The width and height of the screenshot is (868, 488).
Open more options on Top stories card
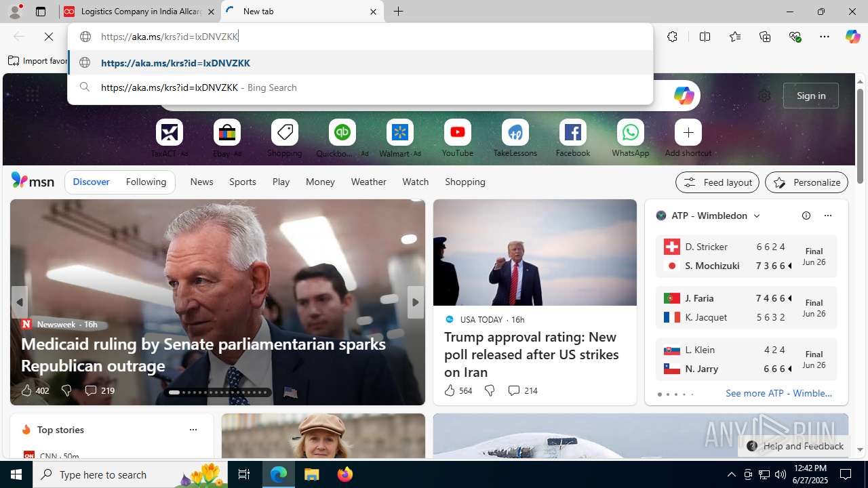(x=193, y=430)
